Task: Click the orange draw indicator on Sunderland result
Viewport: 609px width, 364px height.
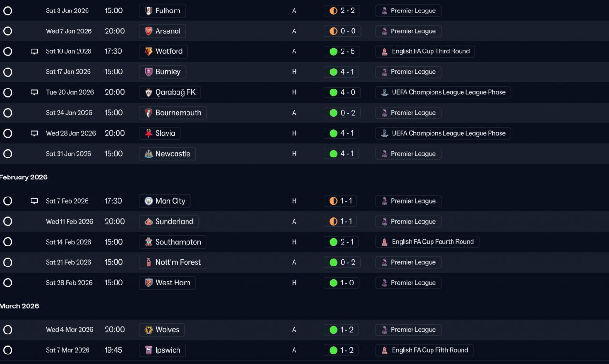Action: (334, 222)
